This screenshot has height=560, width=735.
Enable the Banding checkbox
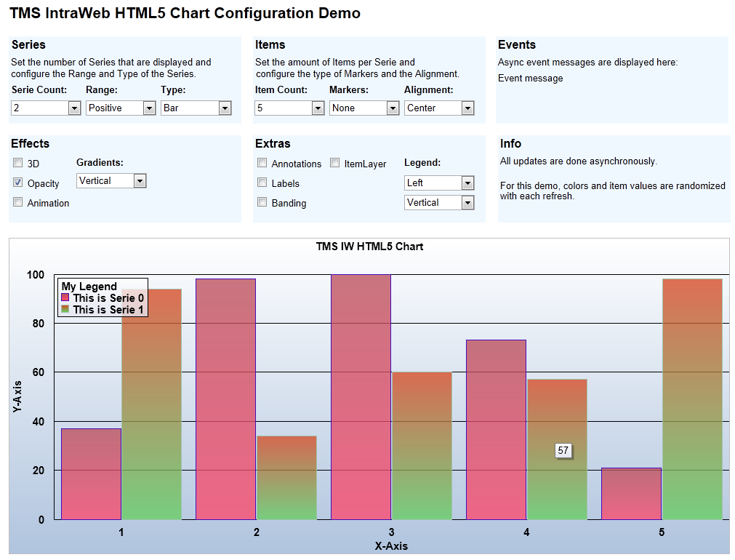coord(262,202)
